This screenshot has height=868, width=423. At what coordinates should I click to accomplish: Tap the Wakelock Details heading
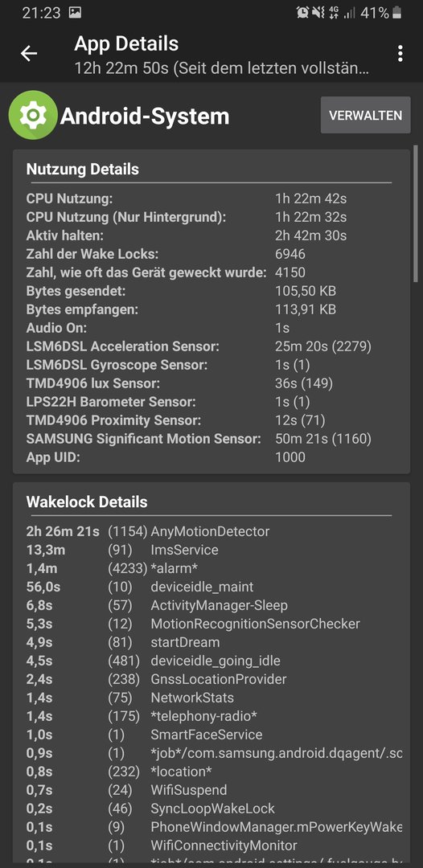point(86,502)
